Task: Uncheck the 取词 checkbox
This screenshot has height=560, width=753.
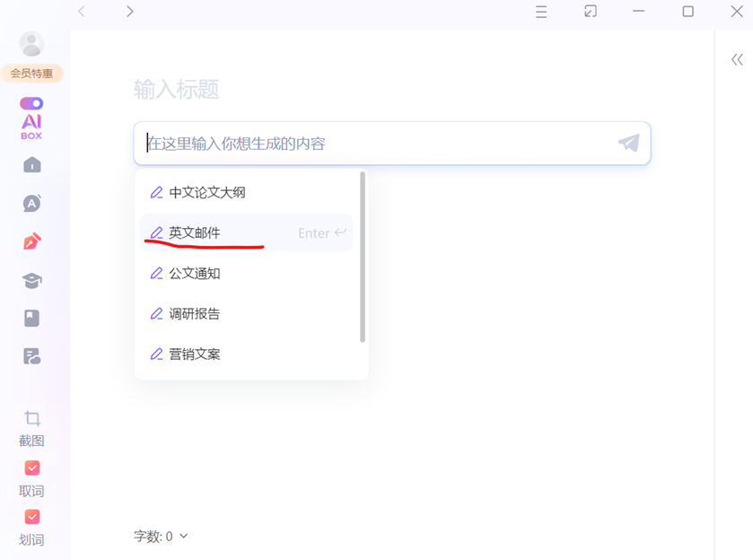Action: tap(32, 468)
